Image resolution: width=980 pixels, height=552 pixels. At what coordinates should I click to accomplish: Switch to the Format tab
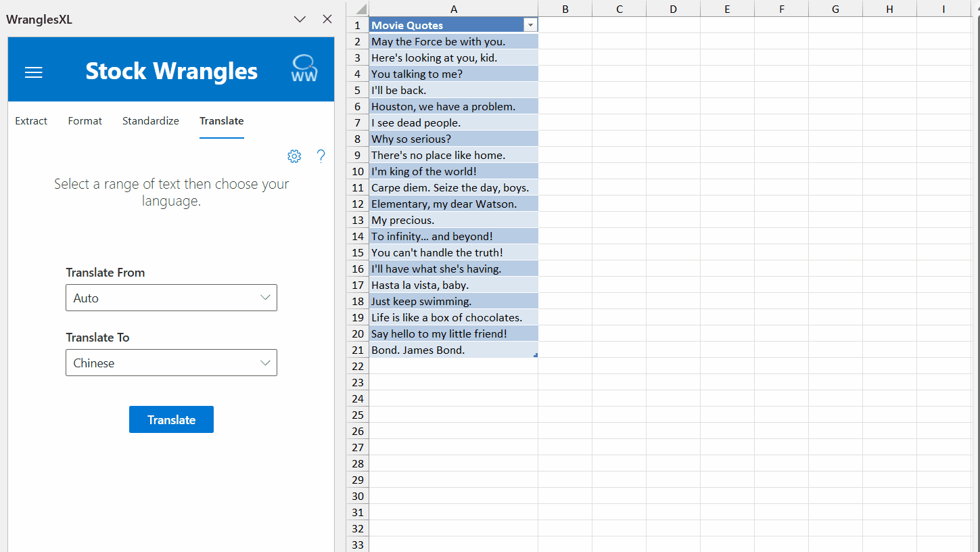[x=85, y=121]
